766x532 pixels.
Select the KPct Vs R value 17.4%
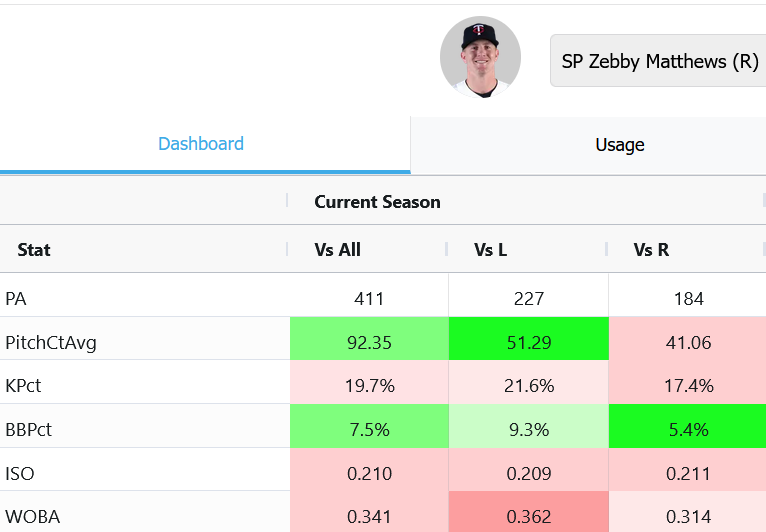coord(687,386)
